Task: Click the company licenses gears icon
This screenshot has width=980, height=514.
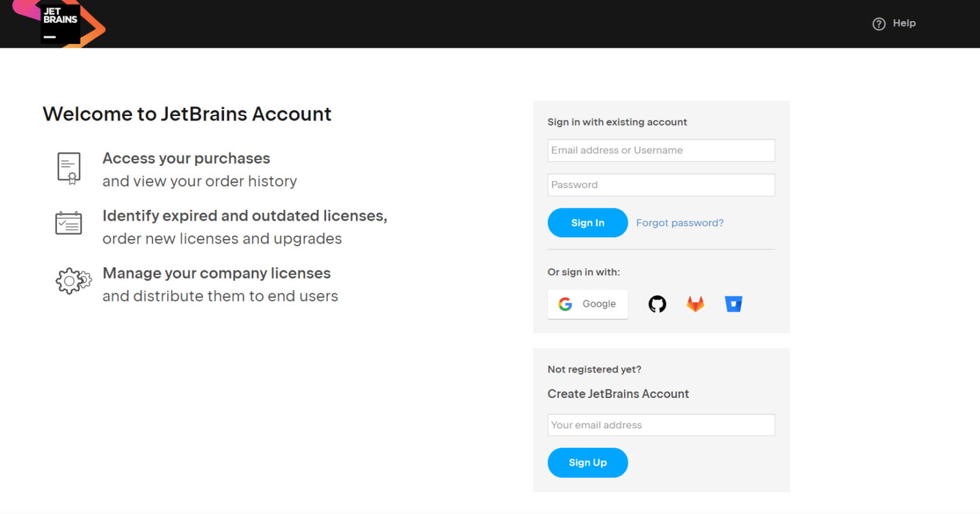Action: pyautogui.click(x=73, y=281)
